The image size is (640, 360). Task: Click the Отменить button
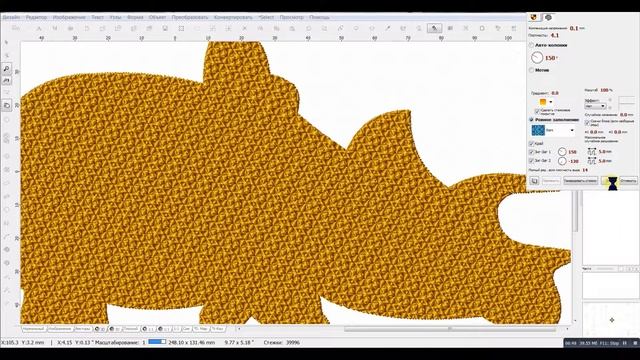pyautogui.click(x=628, y=180)
